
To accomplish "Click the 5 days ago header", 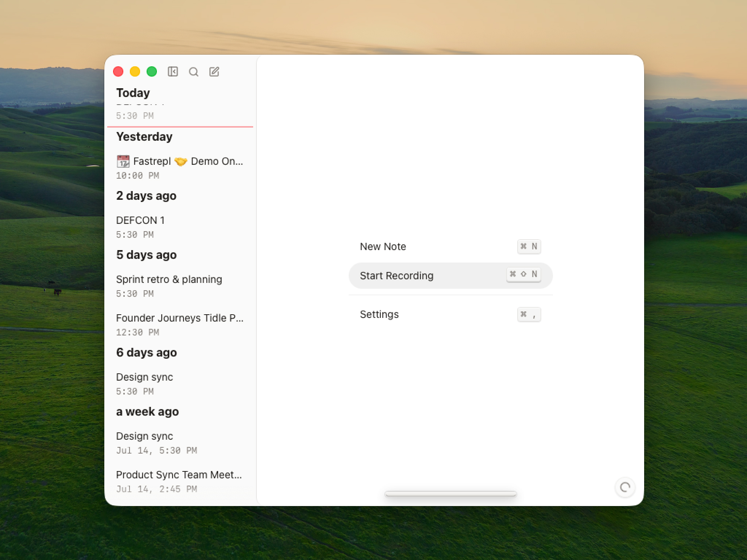I will click(146, 255).
